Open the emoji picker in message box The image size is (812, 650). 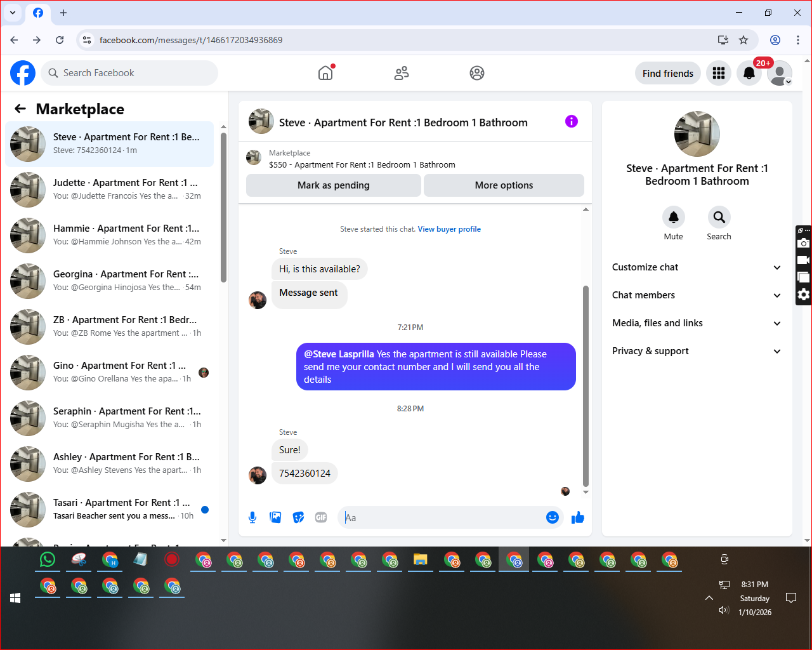pos(553,517)
